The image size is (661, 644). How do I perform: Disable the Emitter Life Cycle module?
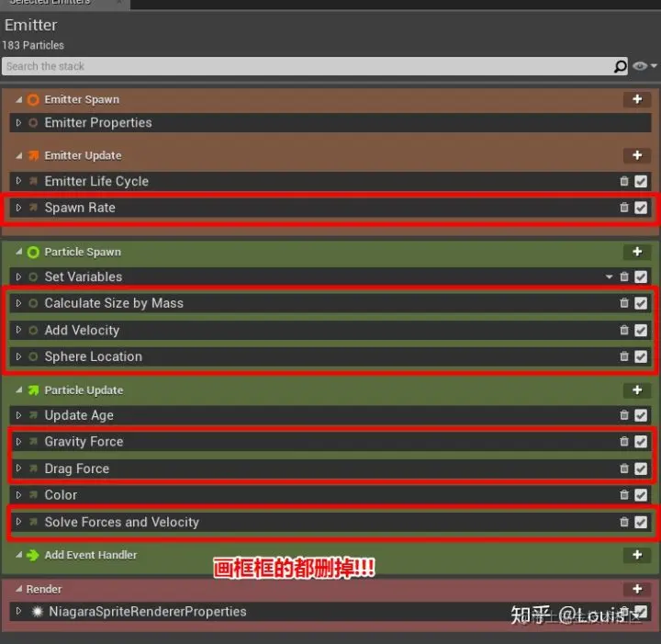coord(641,181)
